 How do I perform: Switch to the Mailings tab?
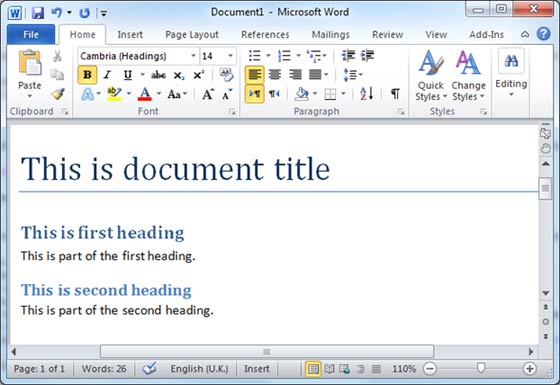331,35
